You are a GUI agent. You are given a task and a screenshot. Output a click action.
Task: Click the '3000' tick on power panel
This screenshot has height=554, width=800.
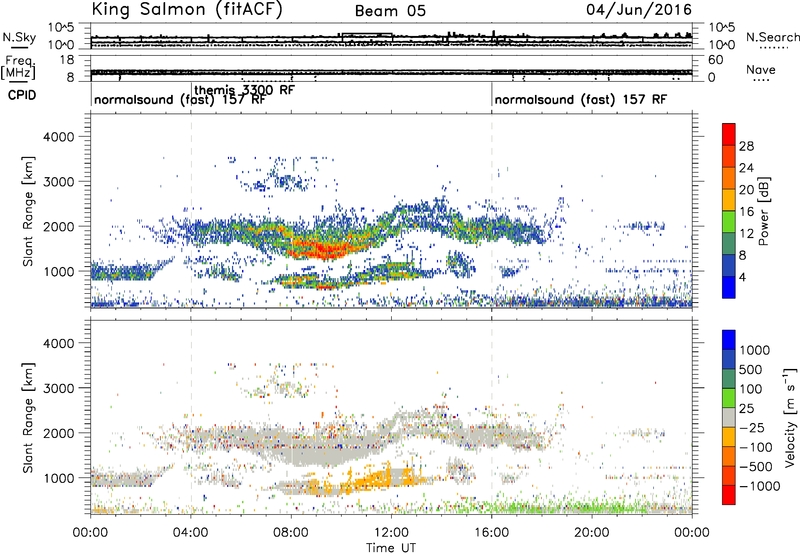click(58, 182)
